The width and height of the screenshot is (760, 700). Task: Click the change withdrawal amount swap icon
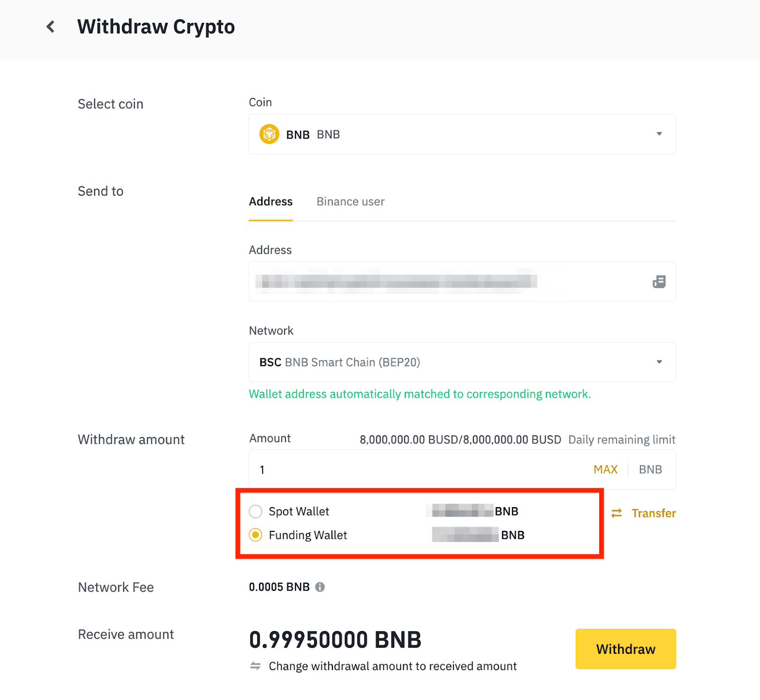coord(256,666)
